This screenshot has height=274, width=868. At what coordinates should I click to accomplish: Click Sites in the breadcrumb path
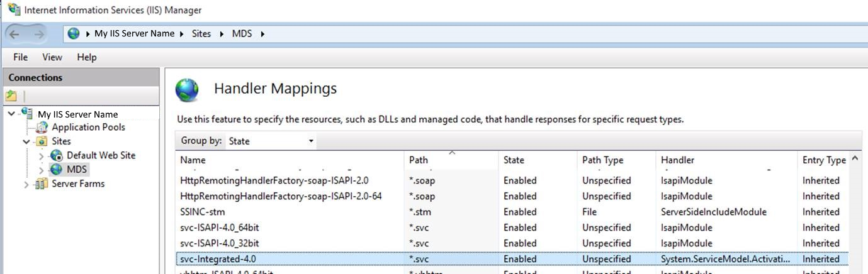[x=201, y=34]
